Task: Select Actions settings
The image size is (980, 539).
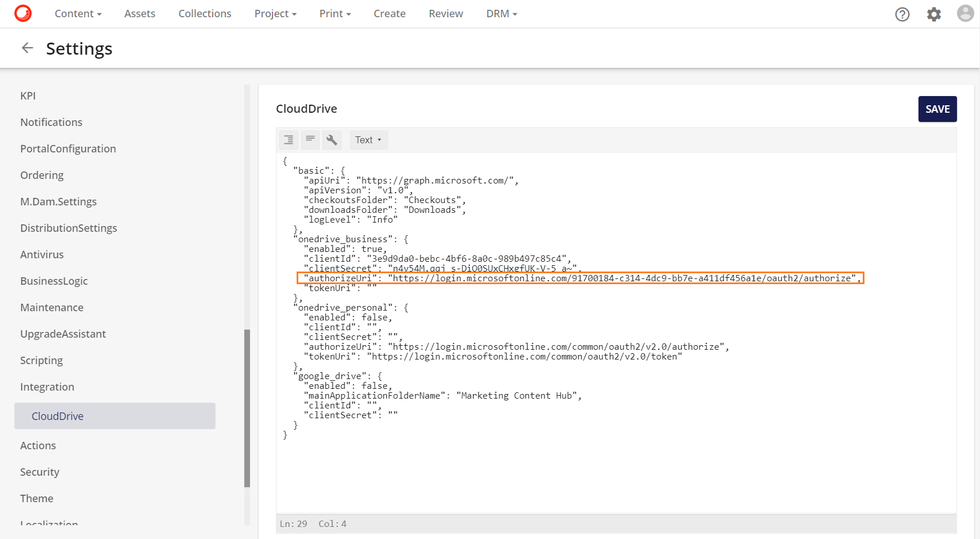Action: pos(38,445)
